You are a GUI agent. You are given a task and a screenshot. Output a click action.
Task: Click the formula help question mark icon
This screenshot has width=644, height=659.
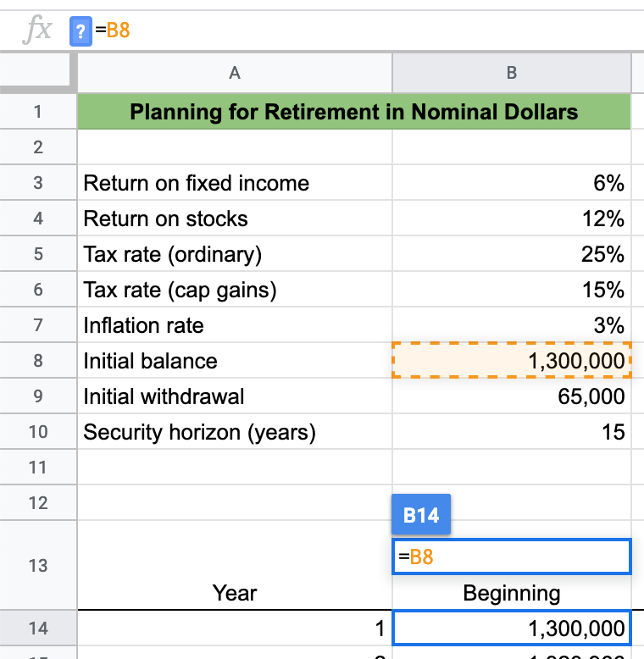coord(80,31)
